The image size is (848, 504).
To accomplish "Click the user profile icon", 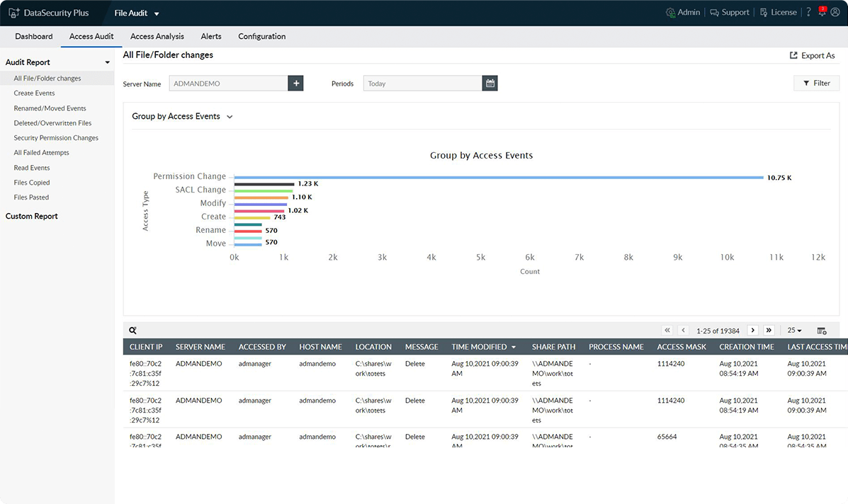I will [835, 13].
